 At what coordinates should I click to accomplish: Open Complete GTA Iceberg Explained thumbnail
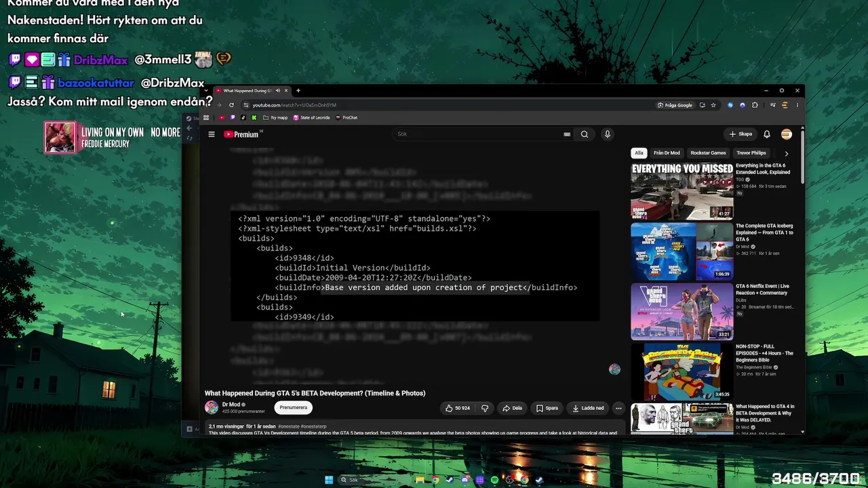click(682, 251)
